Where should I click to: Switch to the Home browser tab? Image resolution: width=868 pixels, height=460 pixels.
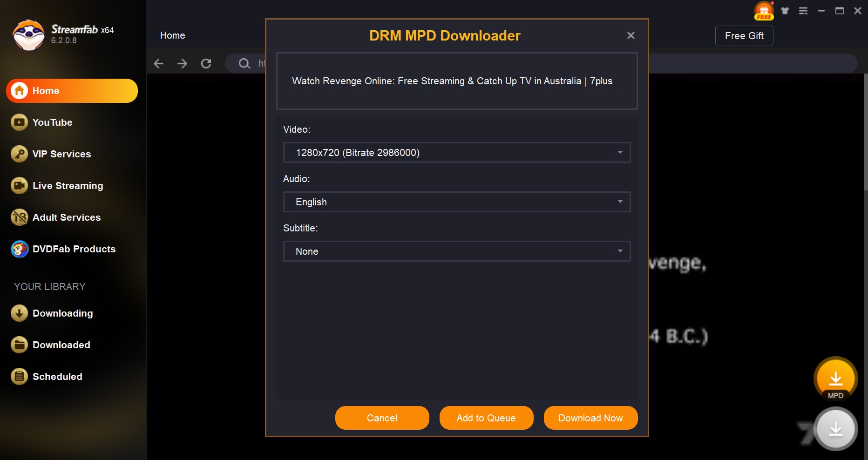coord(173,35)
